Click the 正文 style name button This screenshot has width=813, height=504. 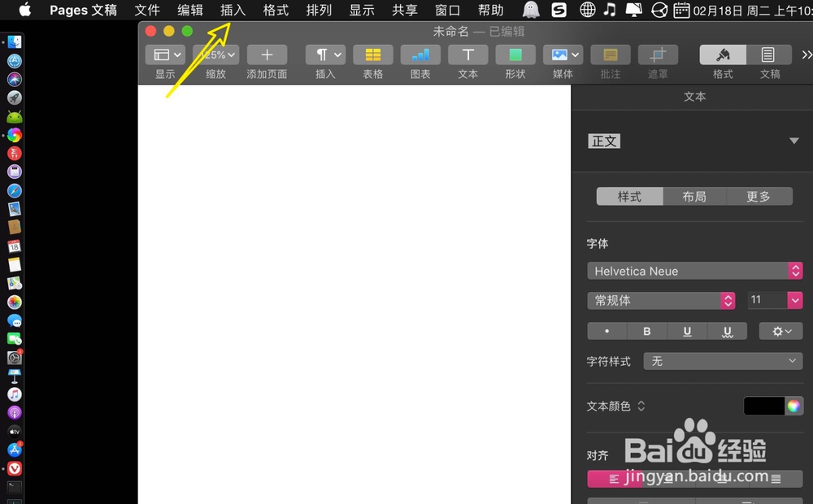click(x=604, y=141)
